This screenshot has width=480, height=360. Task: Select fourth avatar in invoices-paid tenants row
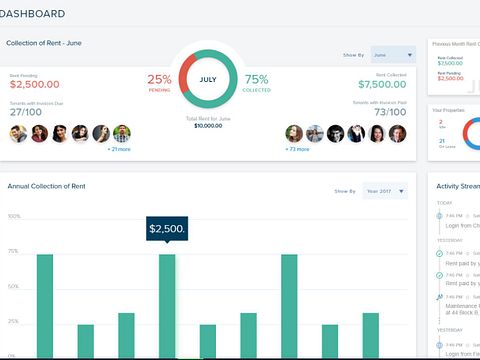[x=356, y=134]
